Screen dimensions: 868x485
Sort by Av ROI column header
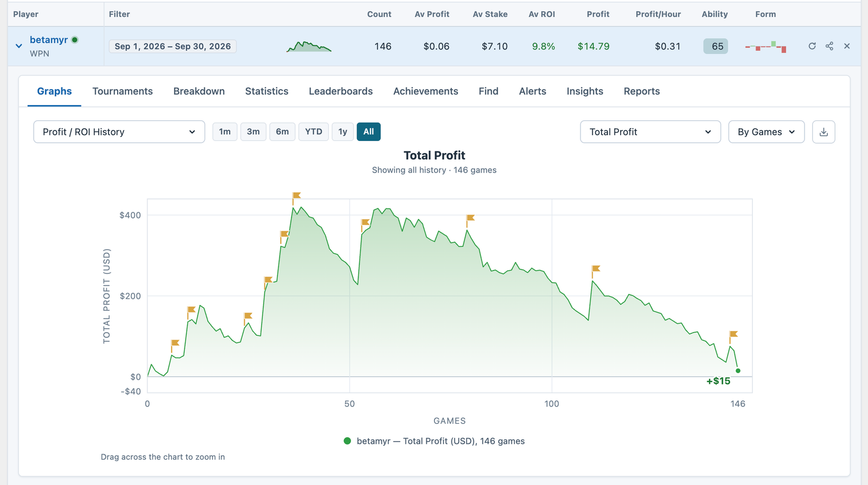pyautogui.click(x=542, y=14)
